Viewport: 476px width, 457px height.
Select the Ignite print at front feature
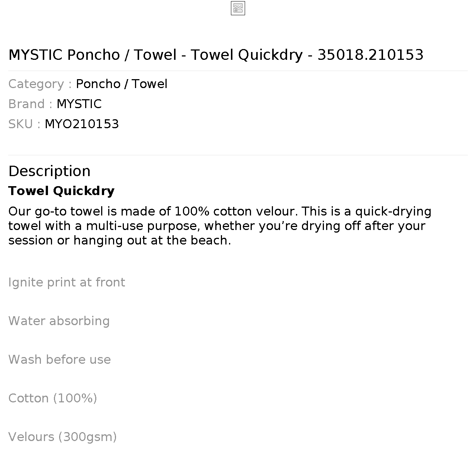(x=67, y=282)
